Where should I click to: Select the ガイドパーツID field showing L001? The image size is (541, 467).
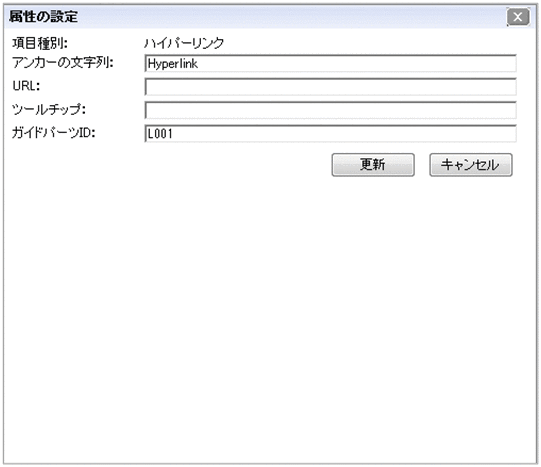[331, 133]
